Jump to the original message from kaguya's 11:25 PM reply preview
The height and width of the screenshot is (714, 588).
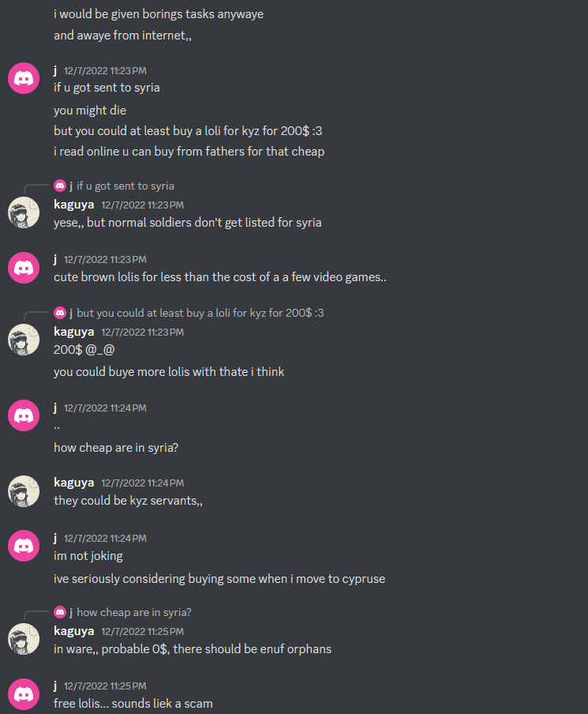click(134, 612)
